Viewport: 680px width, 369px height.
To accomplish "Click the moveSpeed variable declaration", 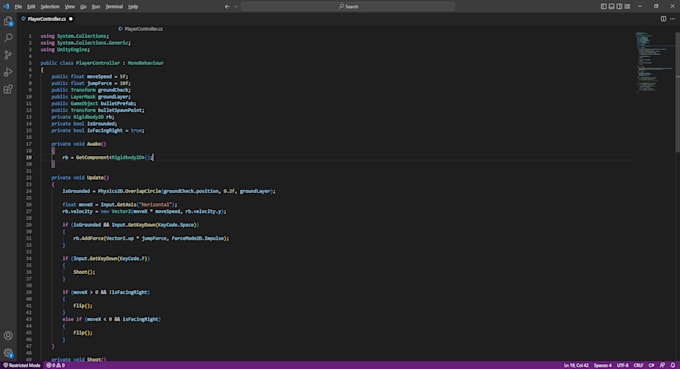I will (99, 76).
